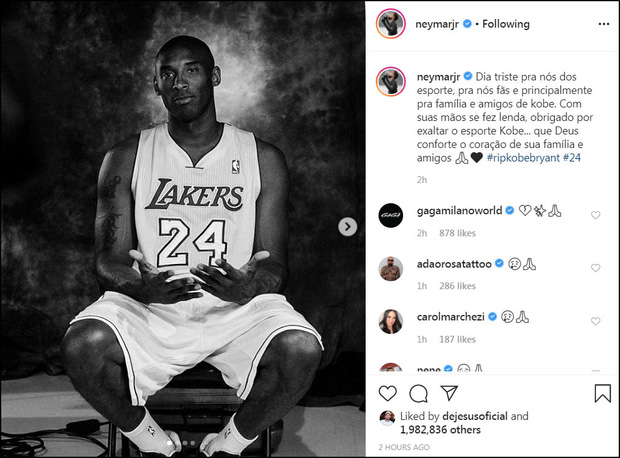Like adaorosatattoo's comment

click(596, 268)
